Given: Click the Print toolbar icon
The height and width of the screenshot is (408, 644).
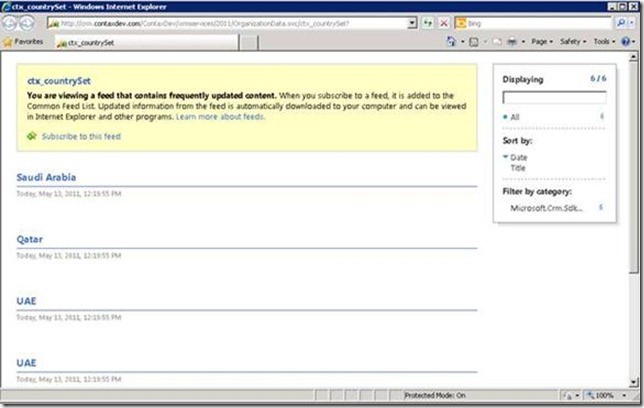Looking at the screenshot, I should [512, 42].
